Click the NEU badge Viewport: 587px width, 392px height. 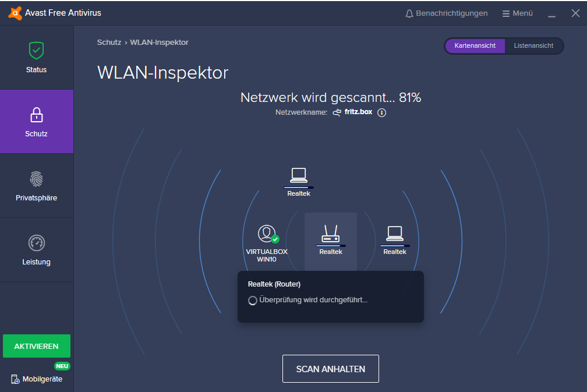tap(62, 366)
